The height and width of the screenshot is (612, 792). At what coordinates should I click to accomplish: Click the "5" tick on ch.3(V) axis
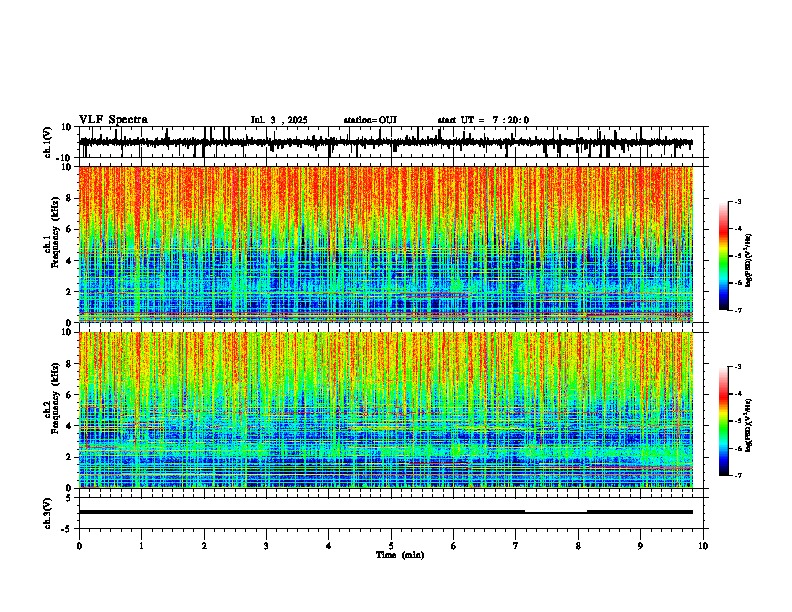pos(70,497)
